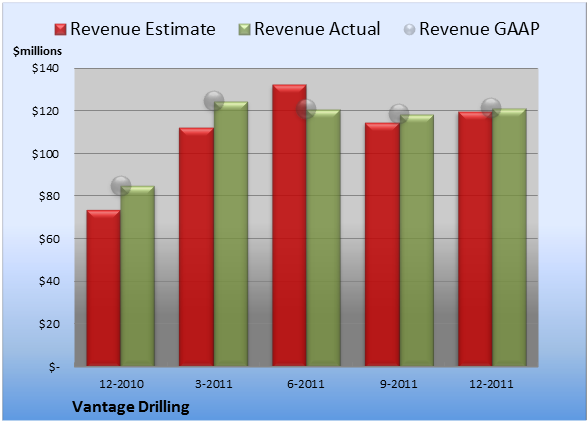
Task: Click the "6-2011" x-axis label
Action: (x=306, y=384)
